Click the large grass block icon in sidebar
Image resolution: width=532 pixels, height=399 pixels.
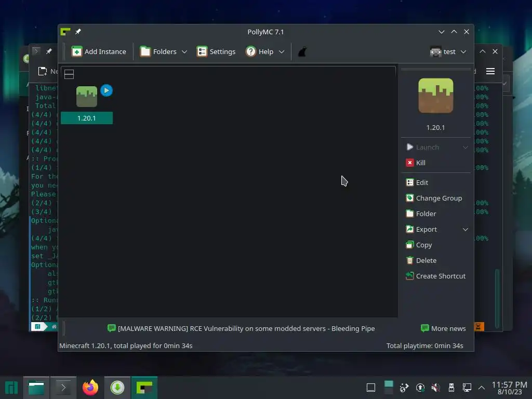(436, 96)
